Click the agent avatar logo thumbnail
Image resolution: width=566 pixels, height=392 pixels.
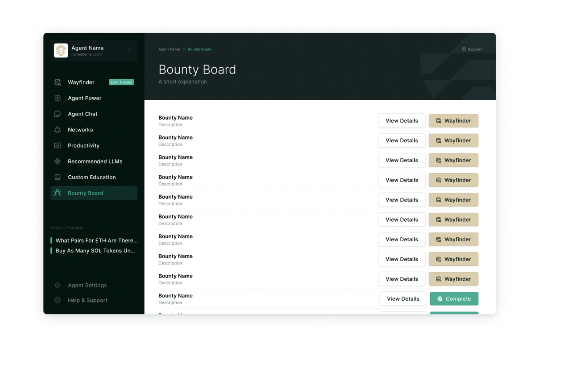click(61, 50)
